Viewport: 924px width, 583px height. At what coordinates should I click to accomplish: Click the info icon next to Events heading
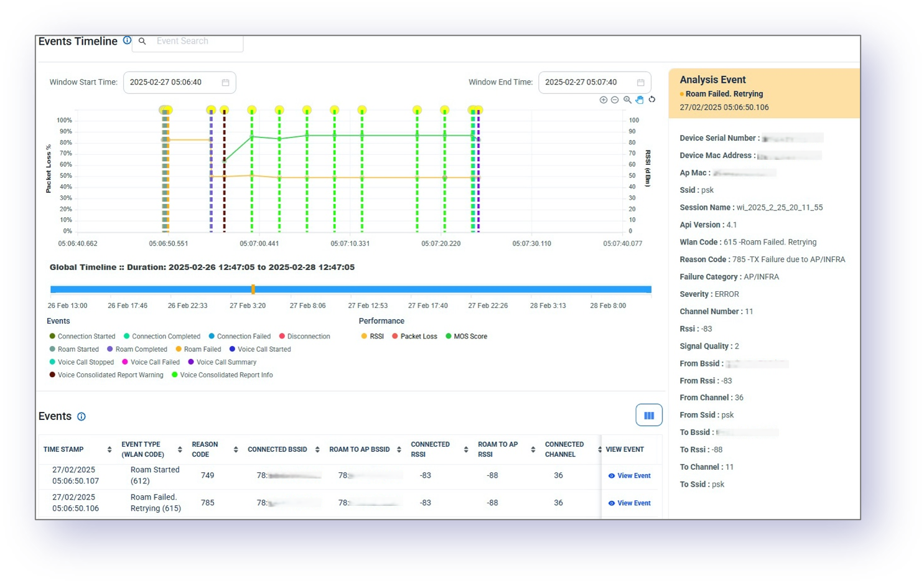(x=82, y=417)
